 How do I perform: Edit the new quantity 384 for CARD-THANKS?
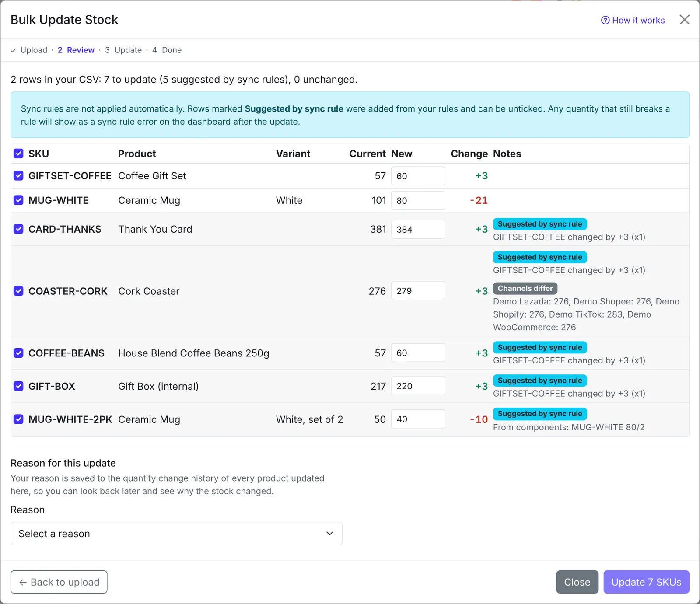tap(418, 229)
